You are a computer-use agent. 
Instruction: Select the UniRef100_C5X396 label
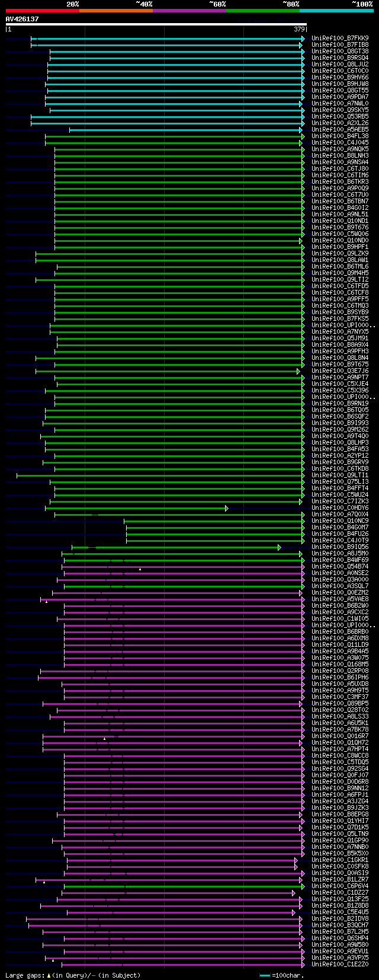point(340,391)
